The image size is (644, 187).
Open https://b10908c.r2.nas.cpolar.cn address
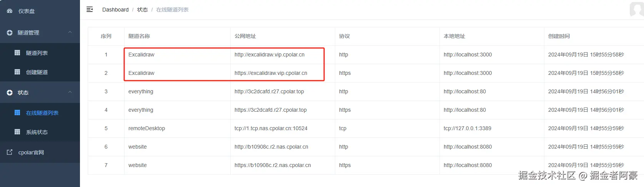273,165
